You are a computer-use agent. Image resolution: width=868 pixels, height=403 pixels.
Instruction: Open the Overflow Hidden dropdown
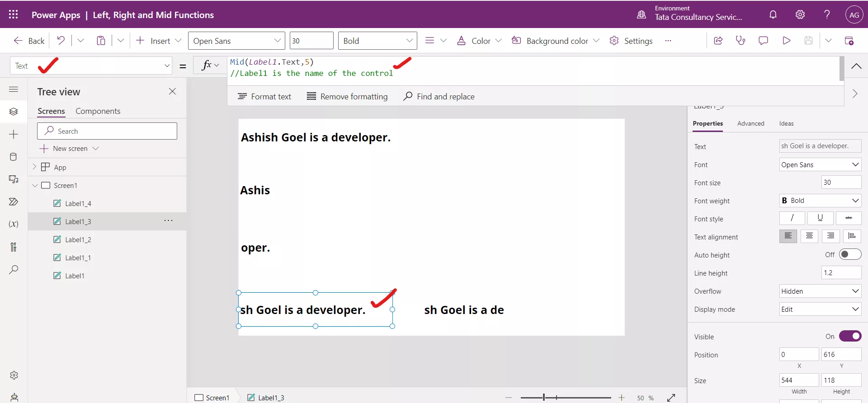[x=820, y=291]
